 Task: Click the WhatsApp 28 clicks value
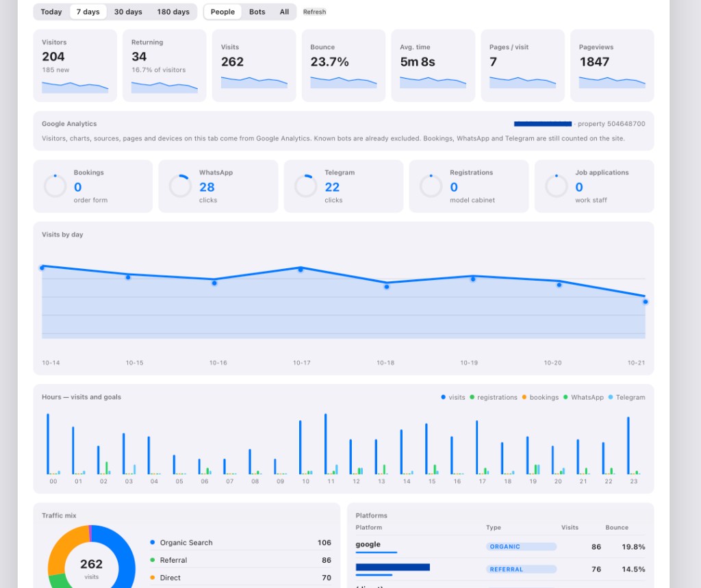click(x=207, y=187)
